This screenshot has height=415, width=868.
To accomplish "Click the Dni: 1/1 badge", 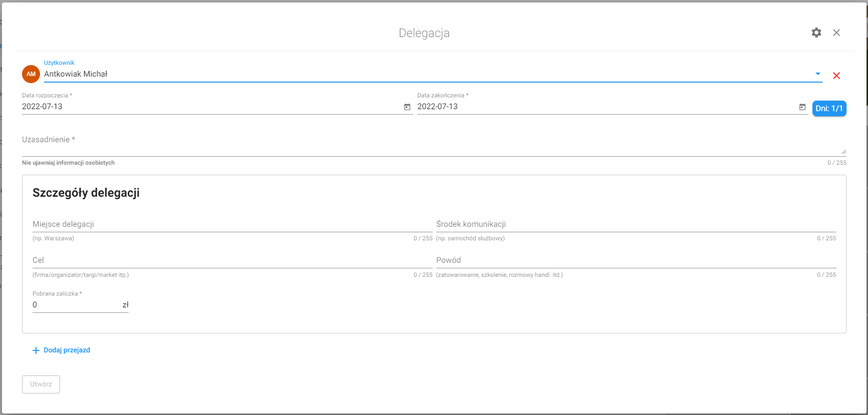I will (829, 108).
